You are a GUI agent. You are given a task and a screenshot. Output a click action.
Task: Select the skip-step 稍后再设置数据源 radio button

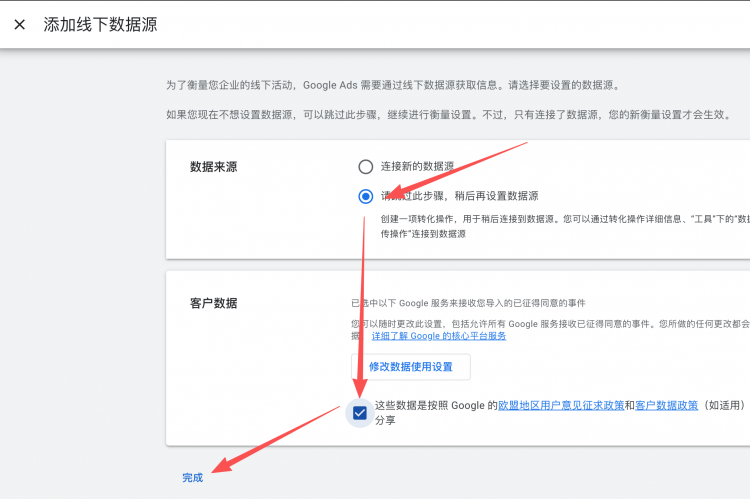[366, 196]
